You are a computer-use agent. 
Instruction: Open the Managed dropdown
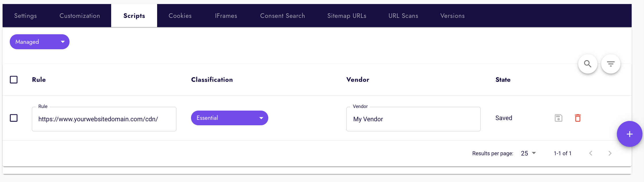click(40, 42)
